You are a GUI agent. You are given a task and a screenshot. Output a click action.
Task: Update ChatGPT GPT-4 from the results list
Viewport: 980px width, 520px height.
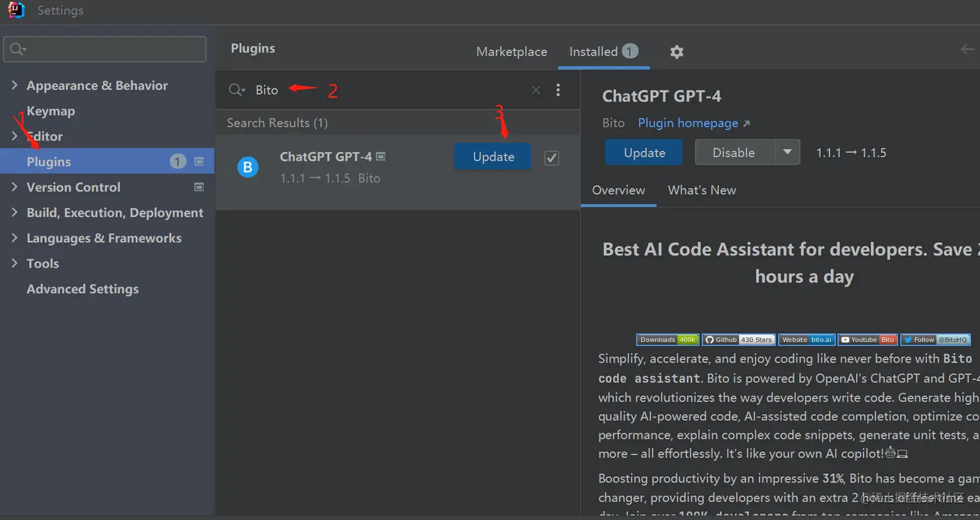(x=493, y=157)
